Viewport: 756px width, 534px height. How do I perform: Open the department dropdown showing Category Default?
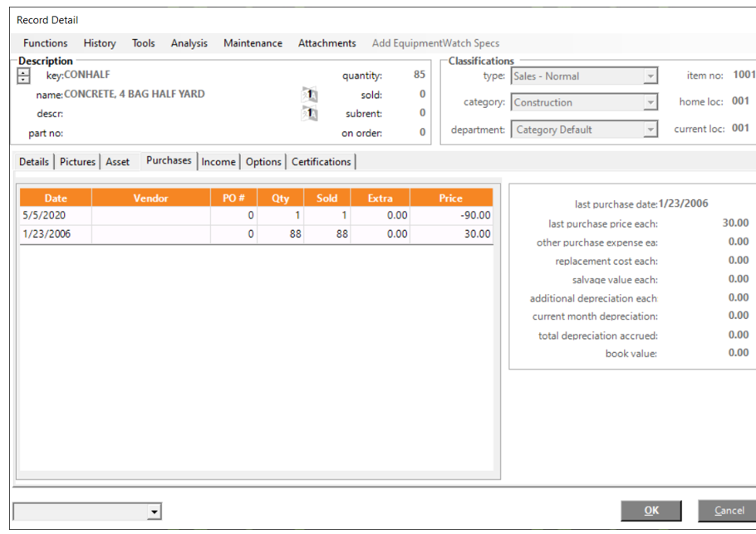point(650,130)
